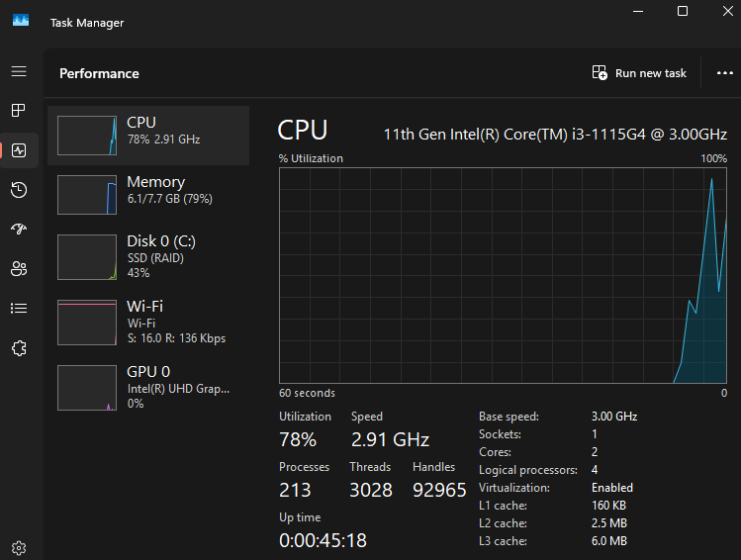Select the GPU 0 performance item
741x560 pixels.
[x=148, y=387]
